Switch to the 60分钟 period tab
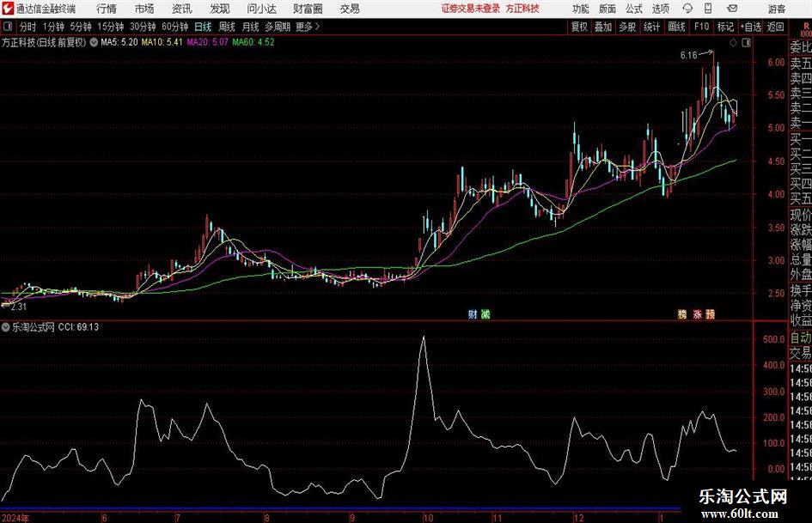812x523 pixels. pyautogui.click(x=175, y=27)
